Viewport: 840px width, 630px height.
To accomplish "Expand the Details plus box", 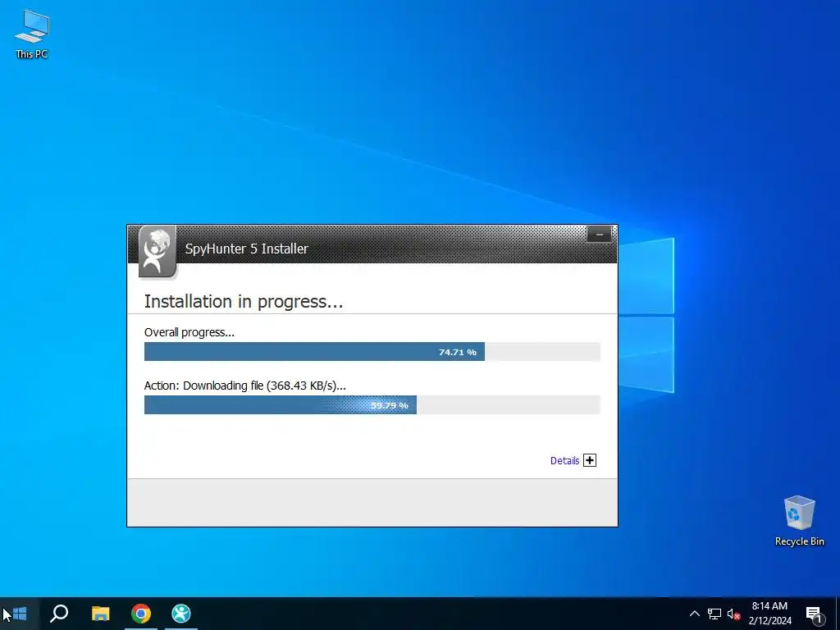I will click(x=590, y=460).
